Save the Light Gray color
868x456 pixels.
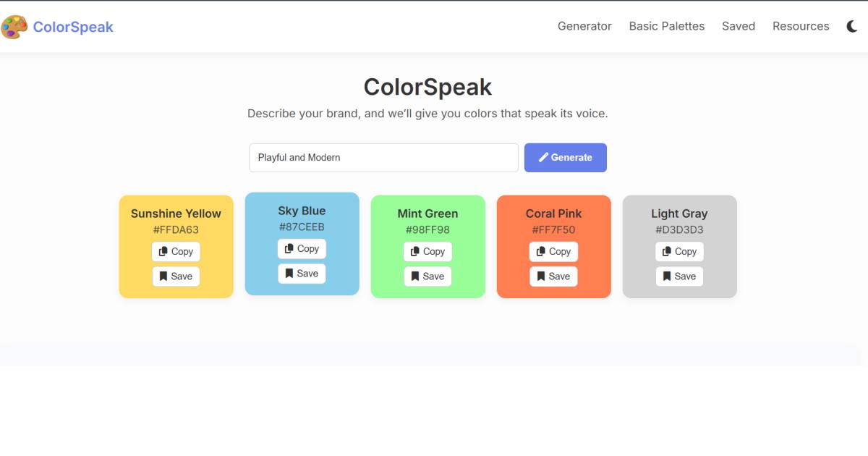(679, 276)
